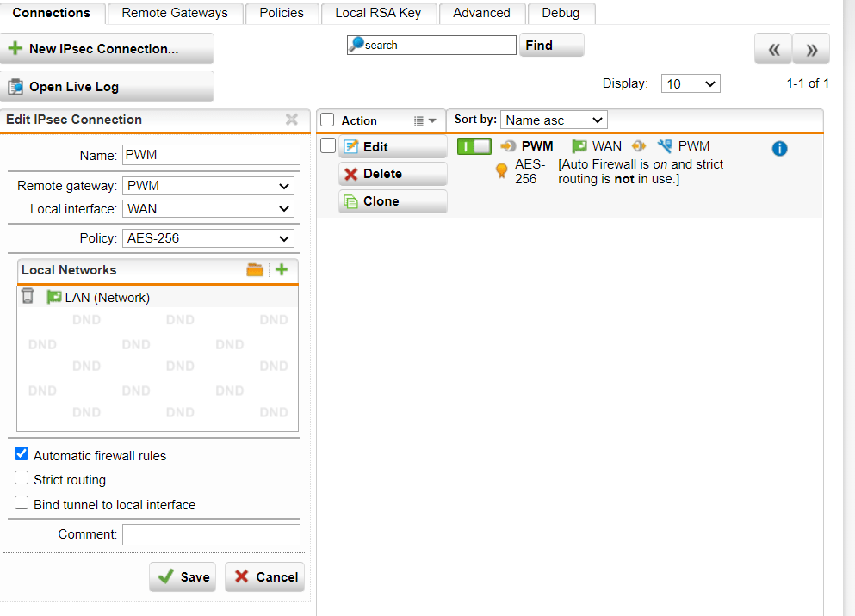The width and height of the screenshot is (855, 616).
Task: Check the Bind tunnel to local interface option
Action: [21, 503]
